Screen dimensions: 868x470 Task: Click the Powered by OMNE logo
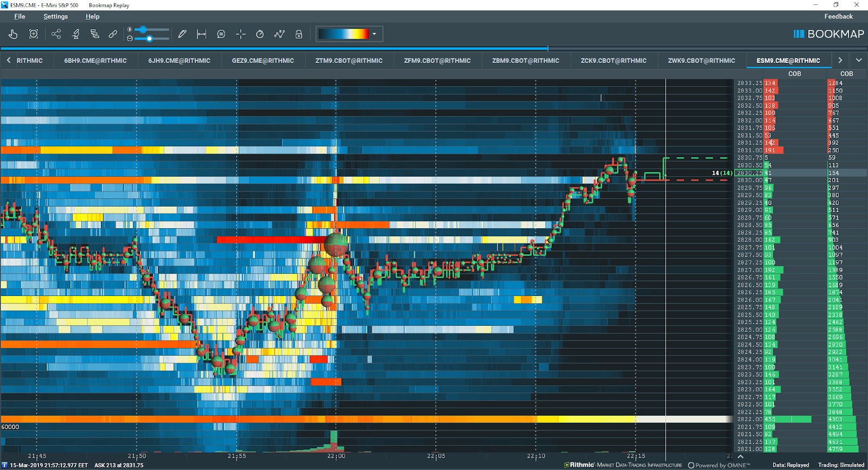(x=719, y=465)
